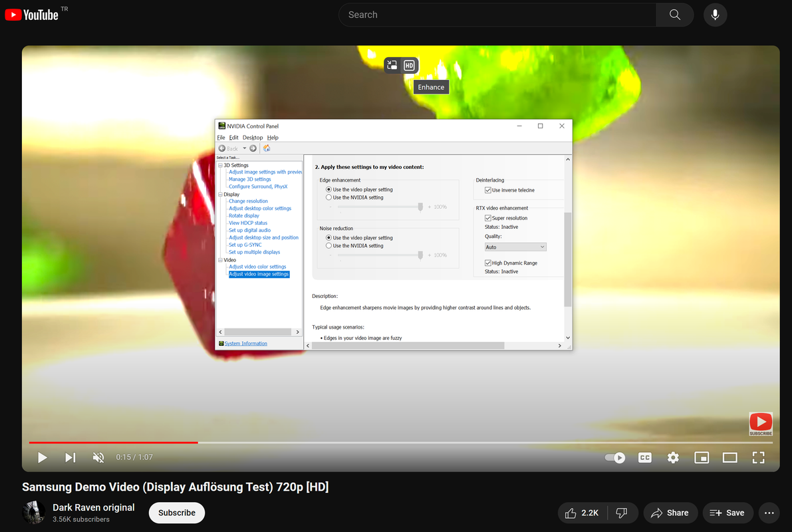This screenshot has width=792, height=532.
Task: Share the video
Action: [x=670, y=513]
